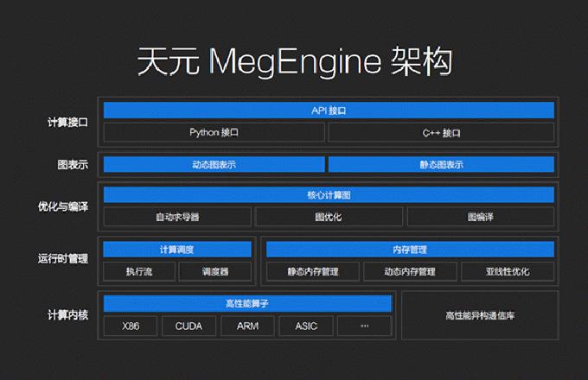The height and width of the screenshot is (380, 588).
Task: Select the Python 接口 box
Action: click(214, 133)
